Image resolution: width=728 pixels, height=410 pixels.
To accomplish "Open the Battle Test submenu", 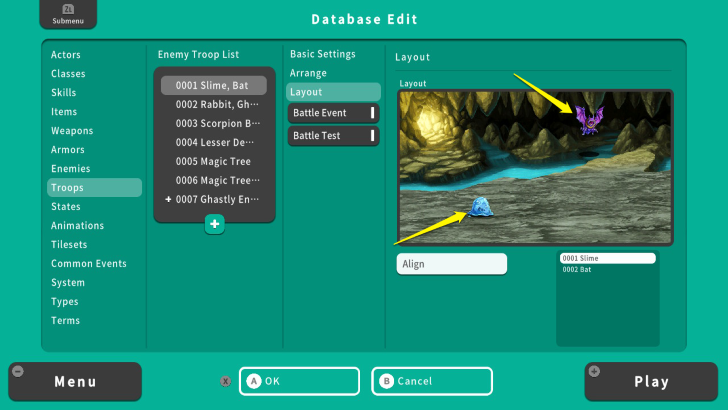I will pos(333,136).
